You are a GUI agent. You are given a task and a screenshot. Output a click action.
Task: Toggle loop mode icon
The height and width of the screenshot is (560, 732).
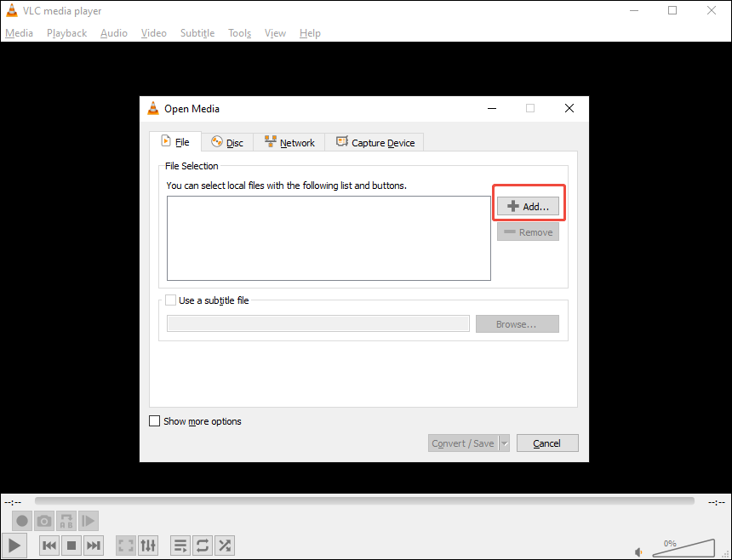pos(202,545)
